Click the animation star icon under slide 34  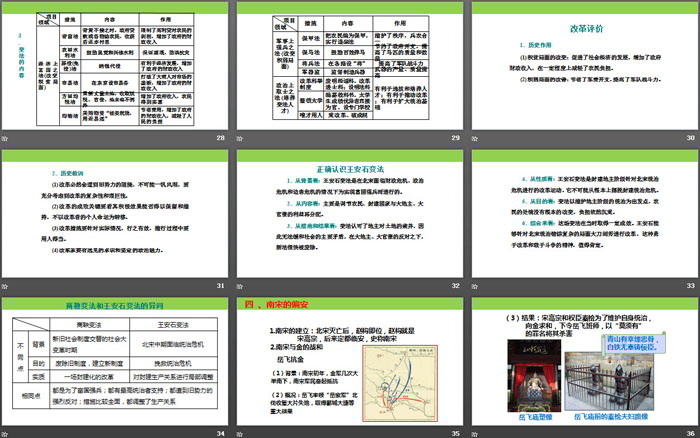[8, 432]
